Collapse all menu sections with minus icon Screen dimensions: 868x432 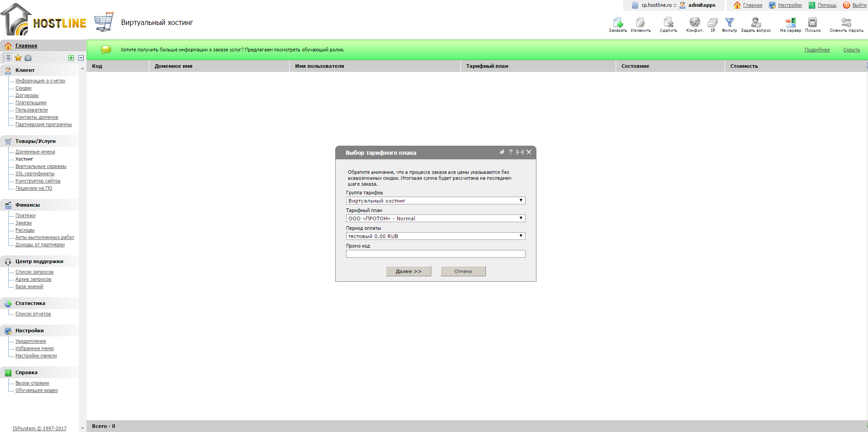coord(81,58)
